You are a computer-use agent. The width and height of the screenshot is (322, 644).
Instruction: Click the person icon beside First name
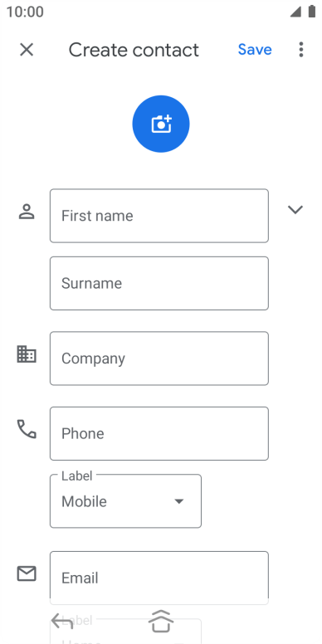click(27, 212)
